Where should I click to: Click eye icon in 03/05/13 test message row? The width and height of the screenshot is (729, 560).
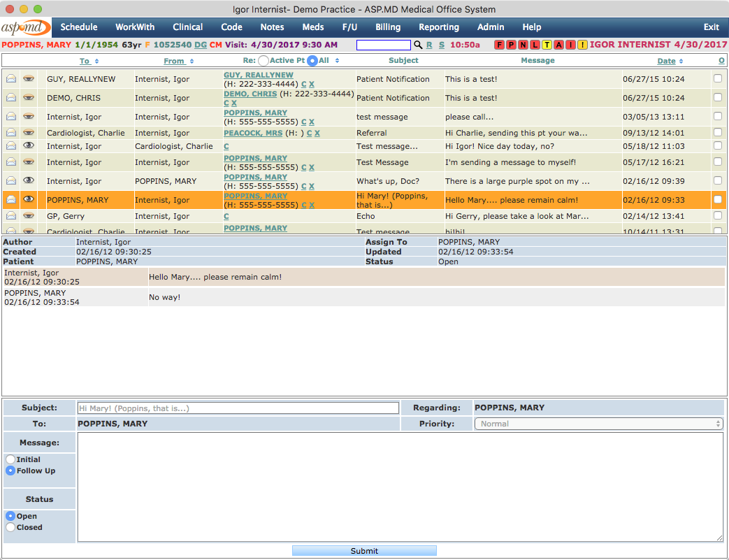(29, 117)
